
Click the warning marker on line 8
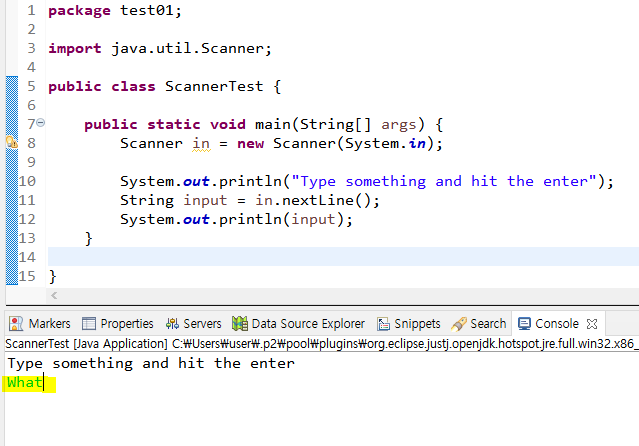[x=12, y=143]
